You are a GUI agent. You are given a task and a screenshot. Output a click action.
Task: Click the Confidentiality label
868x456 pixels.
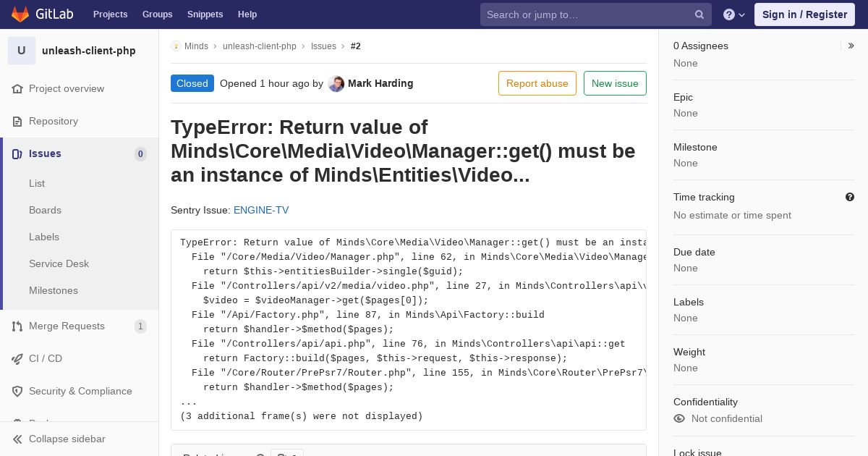pyautogui.click(x=705, y=402)
